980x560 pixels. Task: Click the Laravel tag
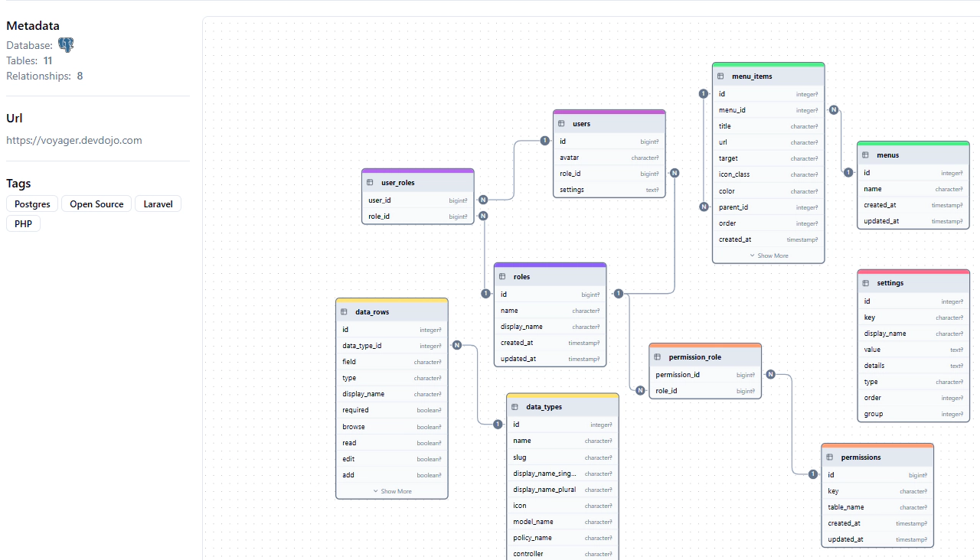tap(158, 204)
